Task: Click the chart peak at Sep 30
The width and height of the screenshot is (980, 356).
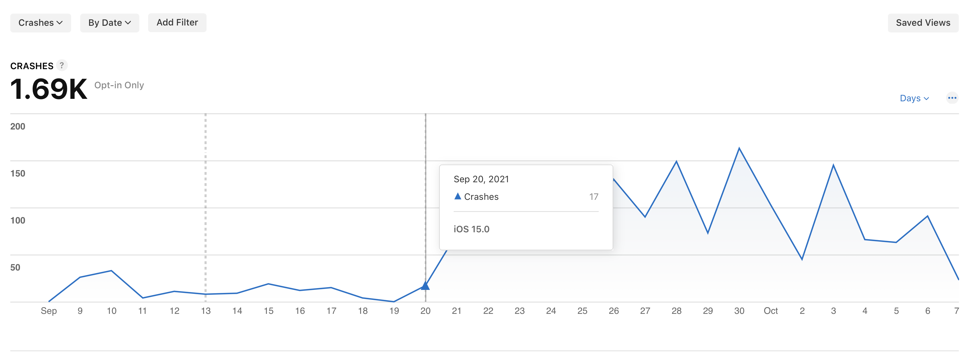Action: (x=739, y=149)
